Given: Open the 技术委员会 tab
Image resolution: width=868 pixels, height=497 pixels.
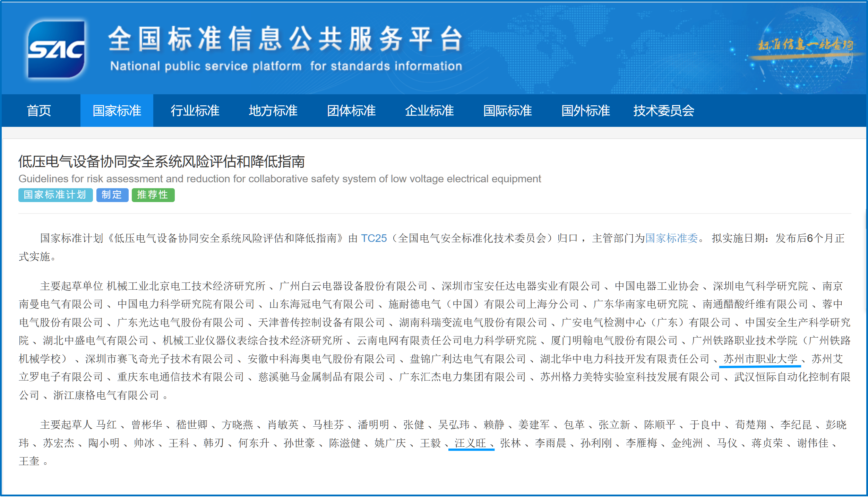Looking at the screenshot, I should click(663, 111).
